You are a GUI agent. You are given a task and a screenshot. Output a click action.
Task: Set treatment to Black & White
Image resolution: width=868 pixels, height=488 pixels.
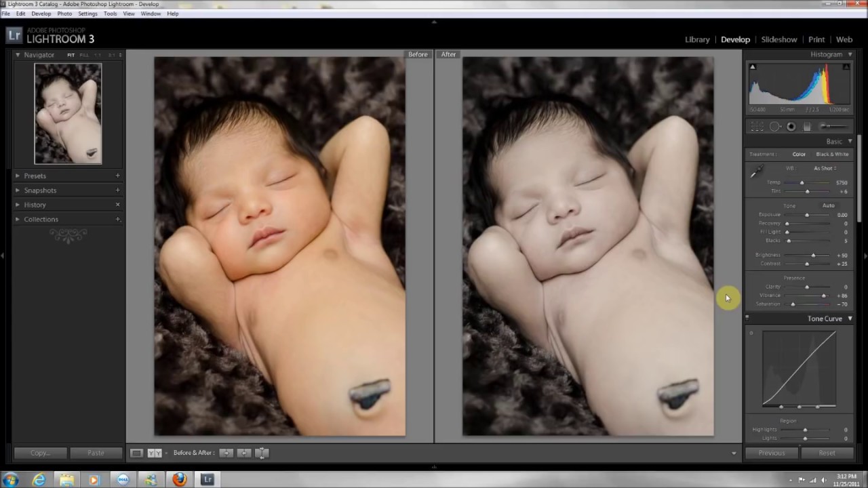click(x=832, y=155)
